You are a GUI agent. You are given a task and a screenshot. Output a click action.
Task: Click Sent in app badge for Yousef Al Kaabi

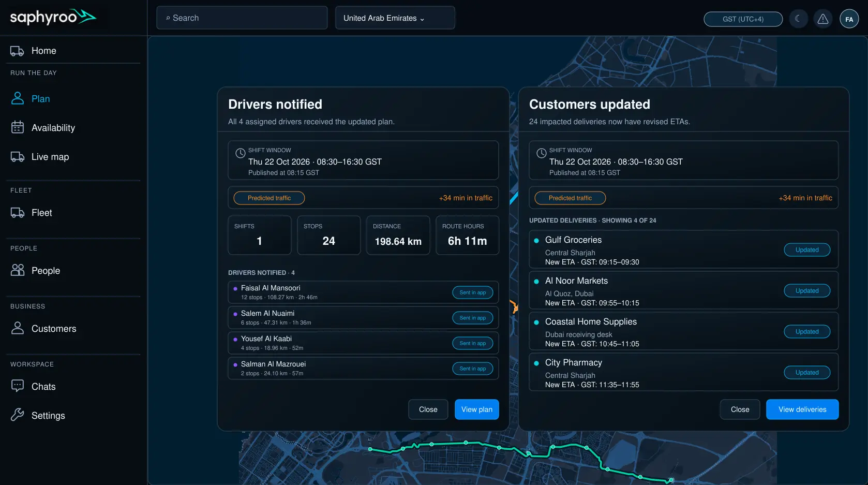tap(473, 343)
